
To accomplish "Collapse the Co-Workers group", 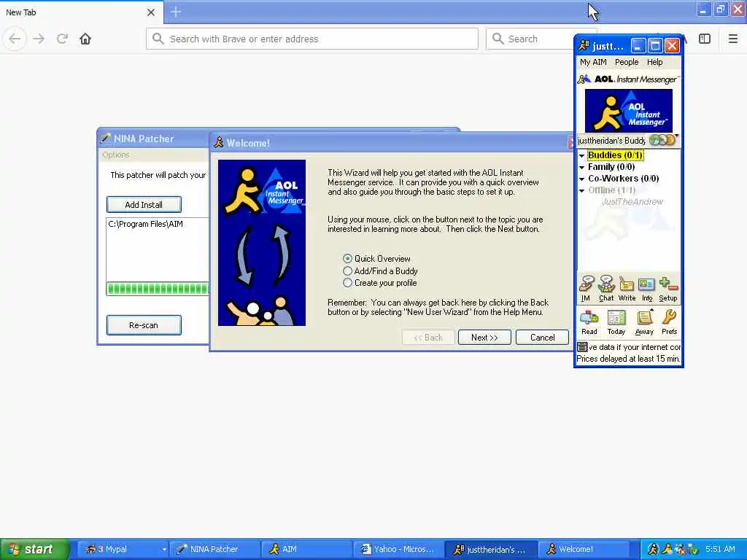I will (581, 179).
